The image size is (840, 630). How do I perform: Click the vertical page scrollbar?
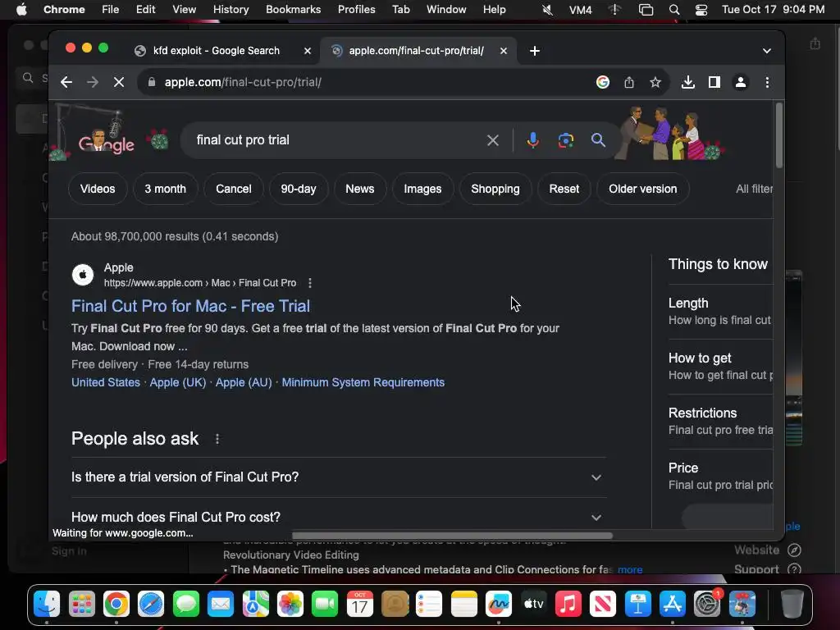pyautogui.click(x=779, y=135)
